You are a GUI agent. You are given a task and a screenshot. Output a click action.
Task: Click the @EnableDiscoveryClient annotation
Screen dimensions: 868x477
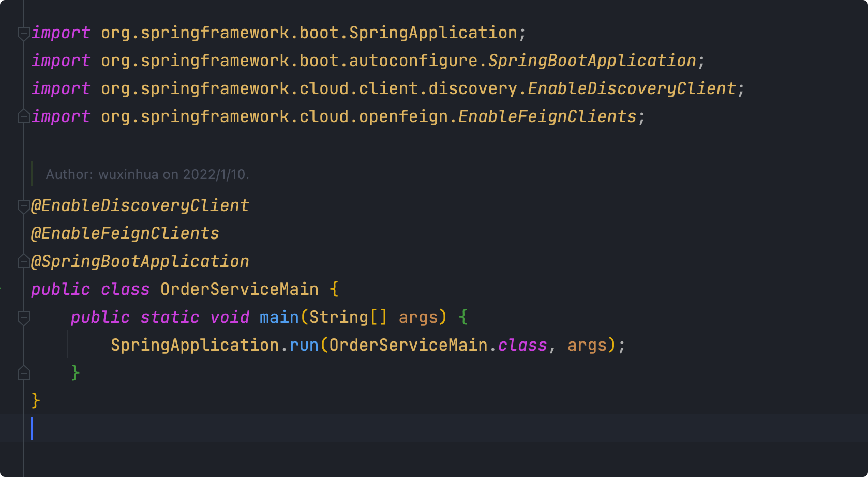[x=140, y=205]
